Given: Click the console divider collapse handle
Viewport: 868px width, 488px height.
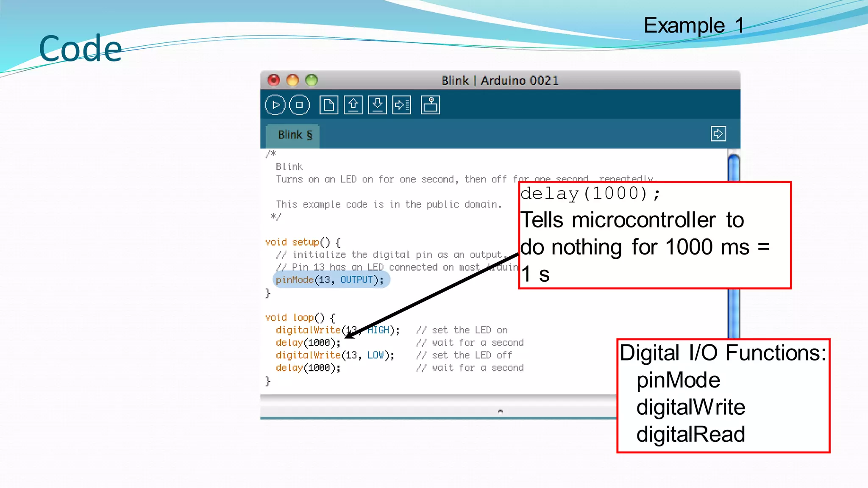Looking at the screenshot, I should 500,411.
